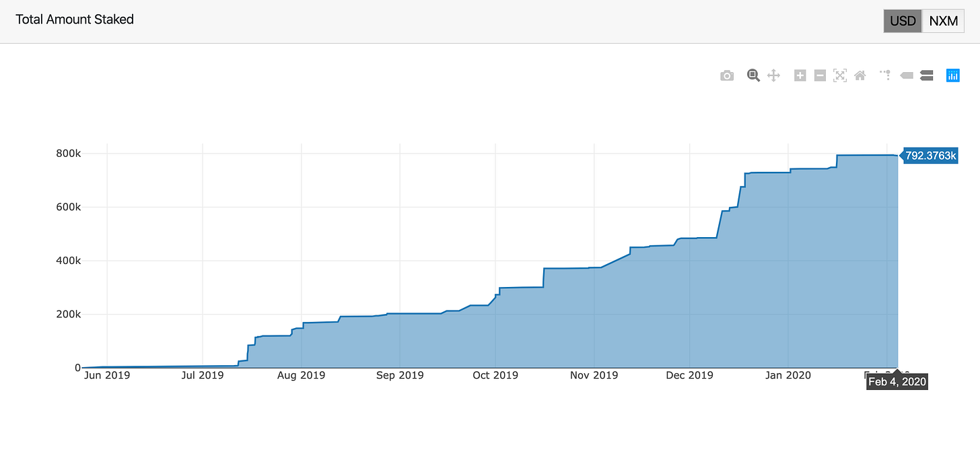
Task: Click the 792.3763k value label
Action: tap(930, 156)
